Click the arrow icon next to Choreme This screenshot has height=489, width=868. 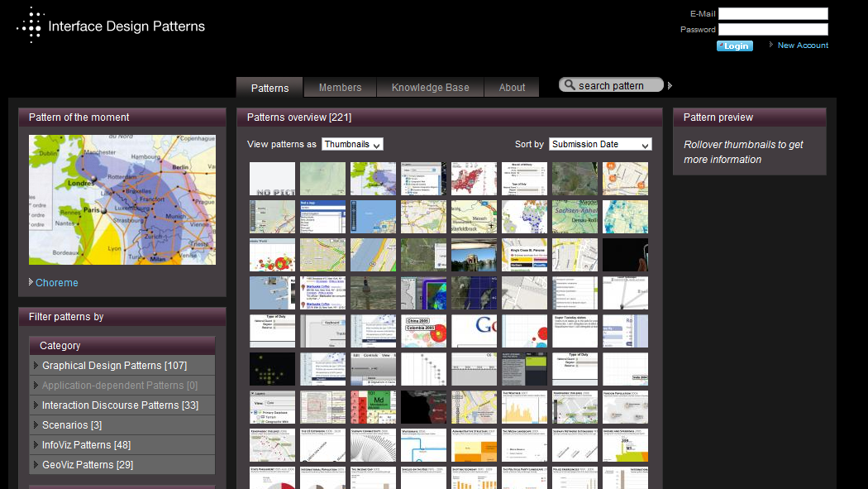[x=31, y=282]
